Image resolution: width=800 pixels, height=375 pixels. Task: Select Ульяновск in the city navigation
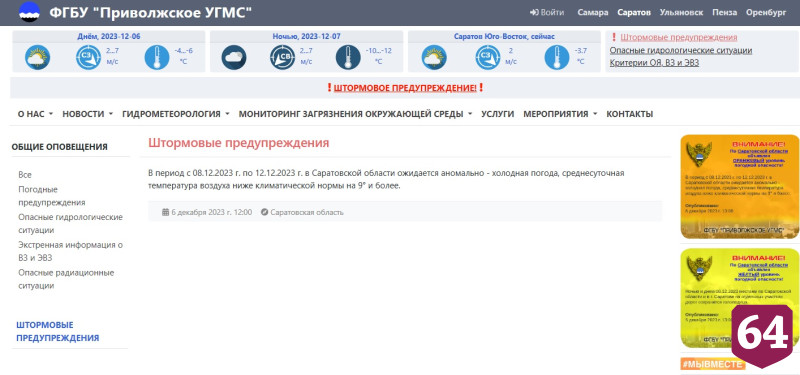coord(681,13)
